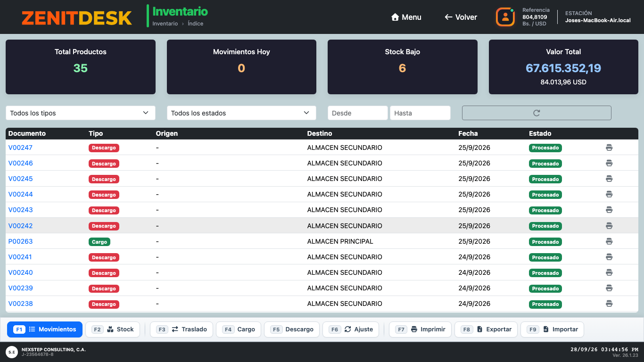The width and height of the screenshot is (644, 362).
Task: Select the F1 Movimientos tab
Action: 45,329
